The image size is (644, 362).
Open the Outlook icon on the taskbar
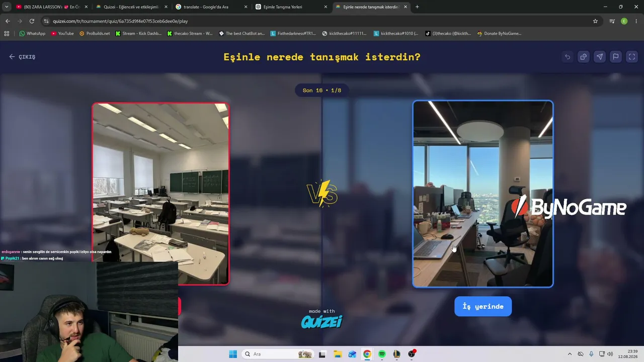click(352, 354)
